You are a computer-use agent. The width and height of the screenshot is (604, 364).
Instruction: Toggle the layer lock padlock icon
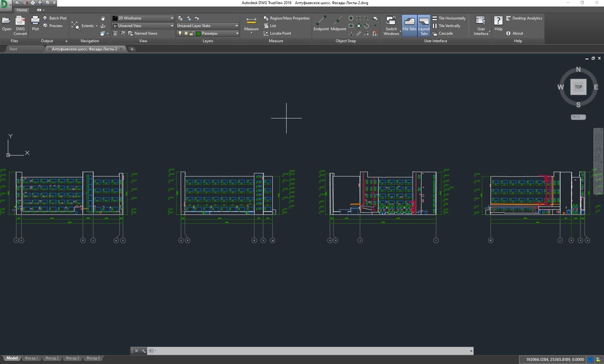pyautogui.click(x=192, y=33)
